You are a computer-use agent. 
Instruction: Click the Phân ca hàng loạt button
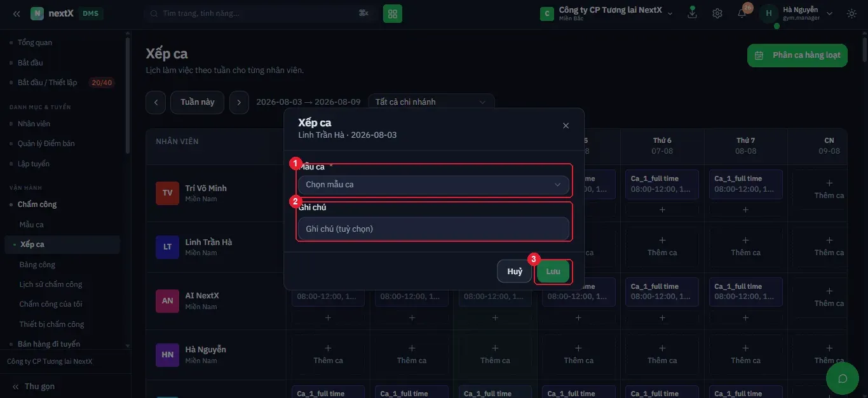797,55
